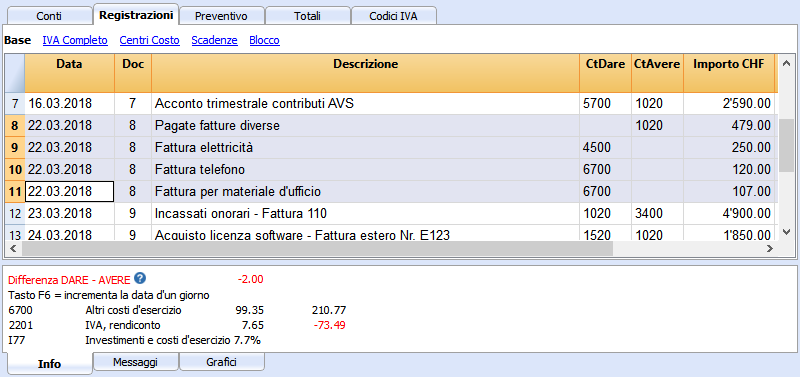Screen dimensions: 800x377
Task: Click 'Fattura per materiale d'ufficio' cell
Action: click(365, 191)
